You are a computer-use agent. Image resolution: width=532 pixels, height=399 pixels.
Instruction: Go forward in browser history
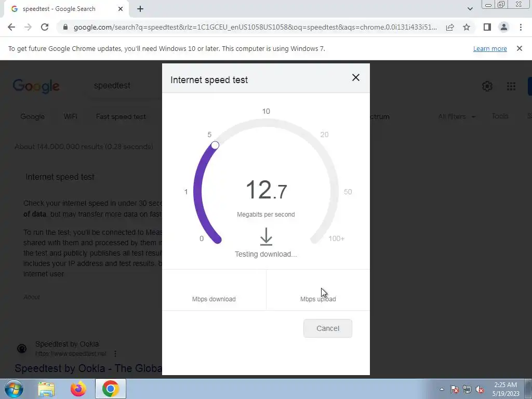point(28,27)
